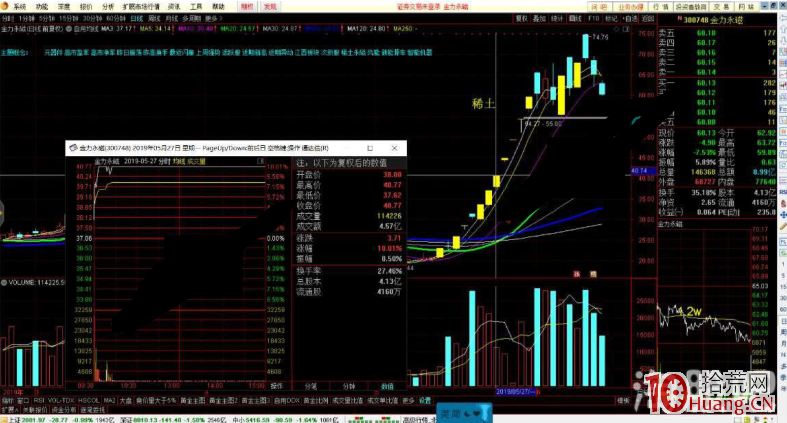Select the 日线 daily chart tab
The height and width of the screenshot is (423, 787).
[137, 19]
